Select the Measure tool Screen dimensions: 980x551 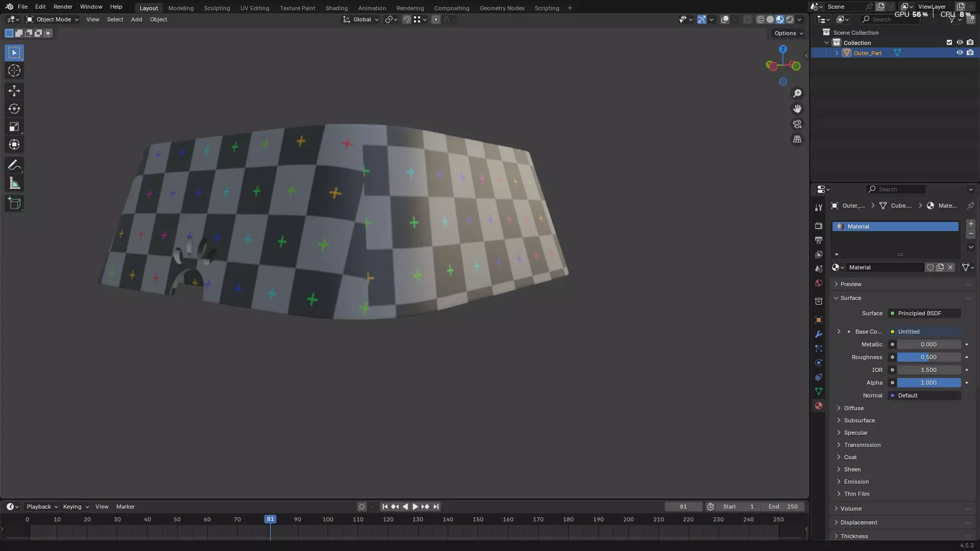tap(14, 184)
